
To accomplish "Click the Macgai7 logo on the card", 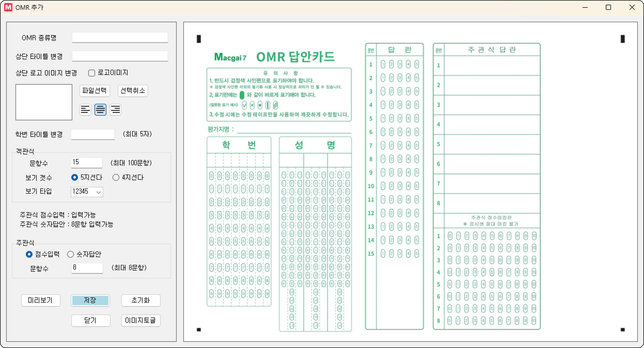I will coord(230,57).
